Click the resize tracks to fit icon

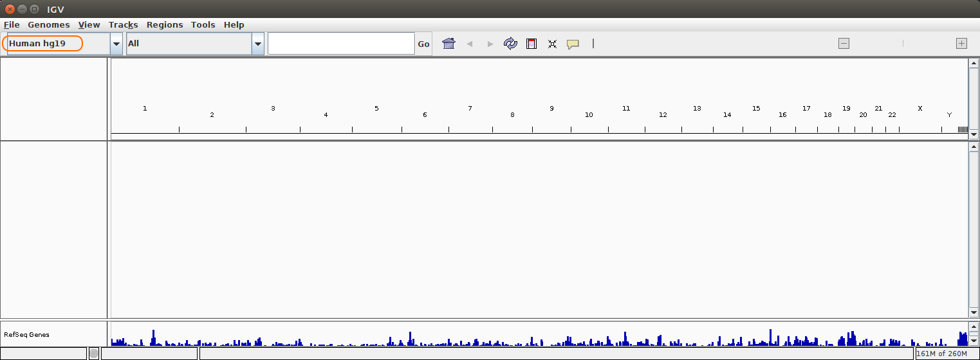[x=552, y=44]
